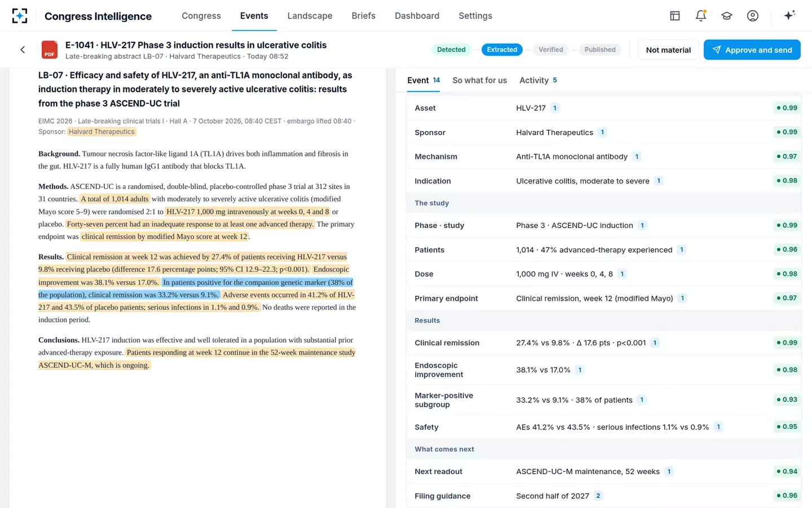Image resolution: width=812 pixels, height=508 pixels.
Task: Click the AI sparkle assistant icon
Action: (789, 15)
